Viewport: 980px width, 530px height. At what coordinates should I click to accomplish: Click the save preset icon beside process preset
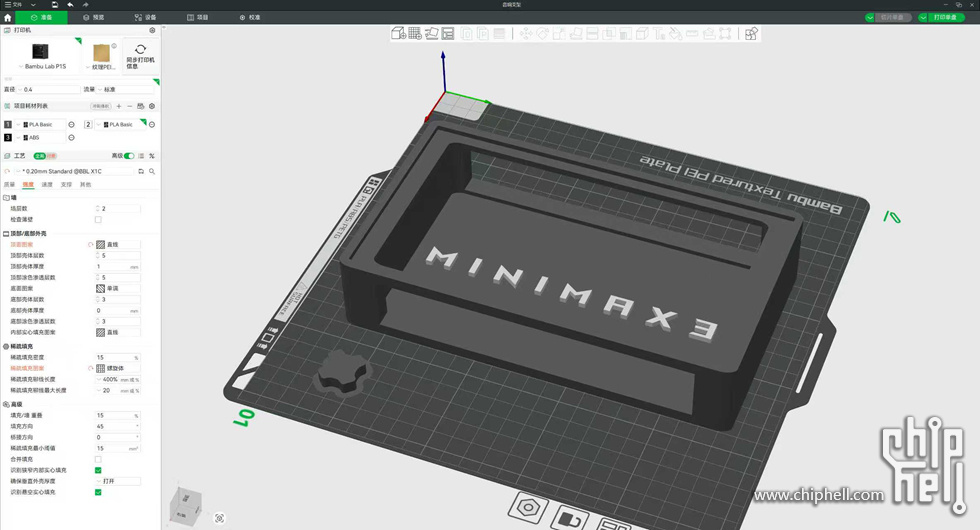coord(141,171)
